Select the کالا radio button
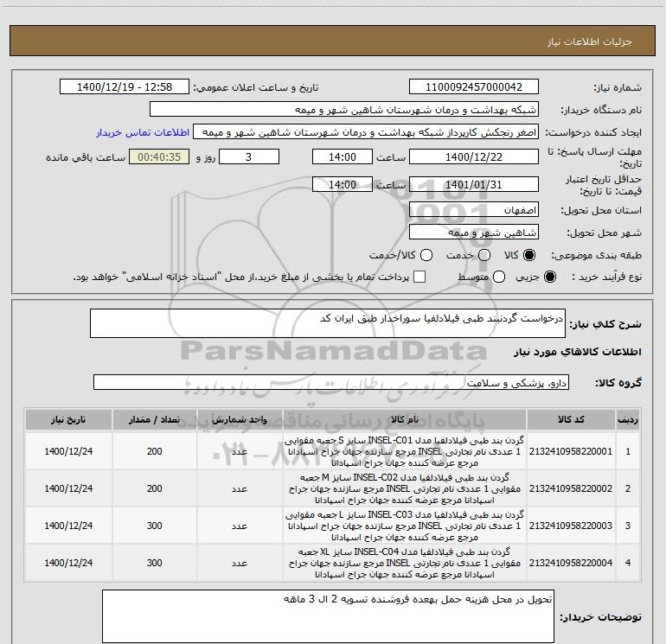Screen dimensions: 666x644 529,255
